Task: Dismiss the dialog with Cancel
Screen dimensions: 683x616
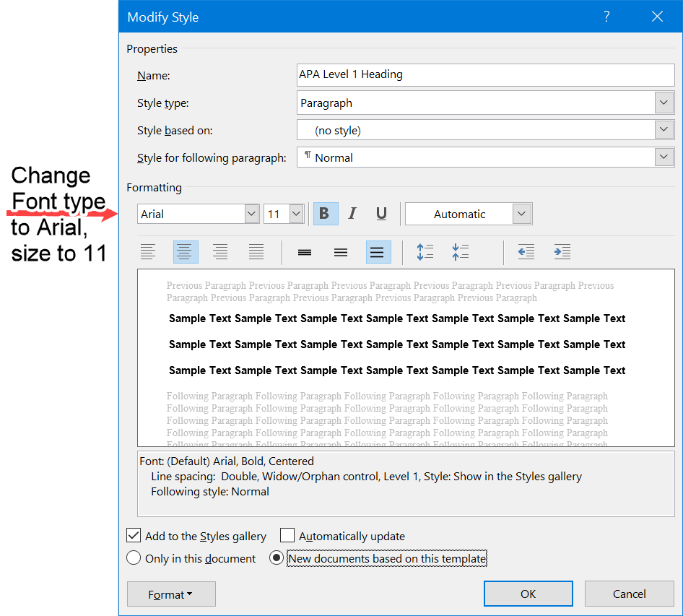Action: pyautogui.click(x=629, y=593)
